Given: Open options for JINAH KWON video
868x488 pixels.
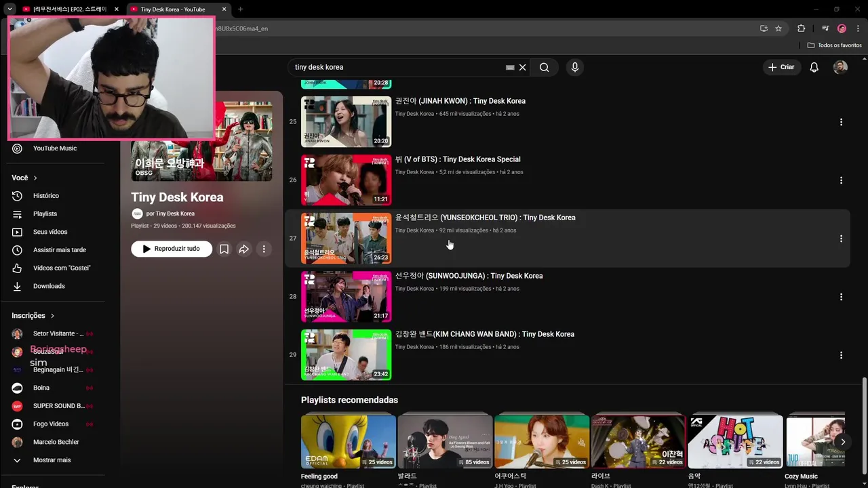Looking at the screenshot, I should (841, 122).
